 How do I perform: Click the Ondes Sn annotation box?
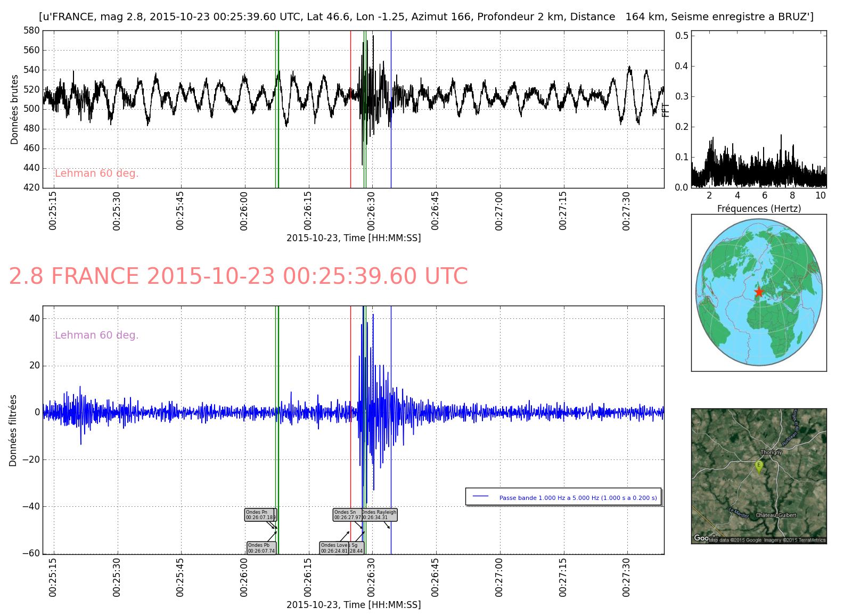(347, 515)
